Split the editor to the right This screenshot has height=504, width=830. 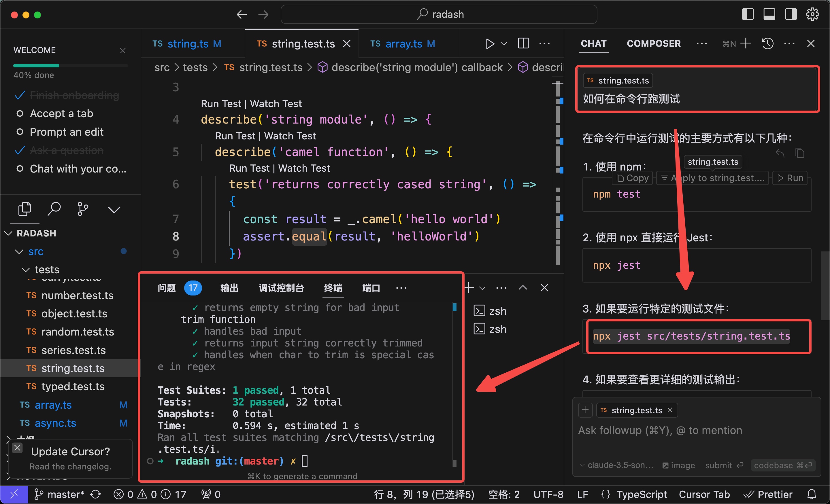coord(523,43)
